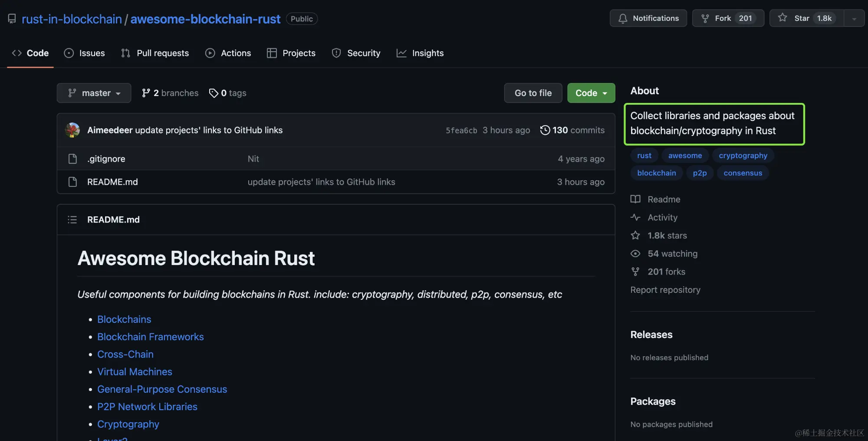Click the Code tab angle-brackets icon
The height and width of the screenshot is (441, 868).
pyautogui.click(x=17, y=53)
